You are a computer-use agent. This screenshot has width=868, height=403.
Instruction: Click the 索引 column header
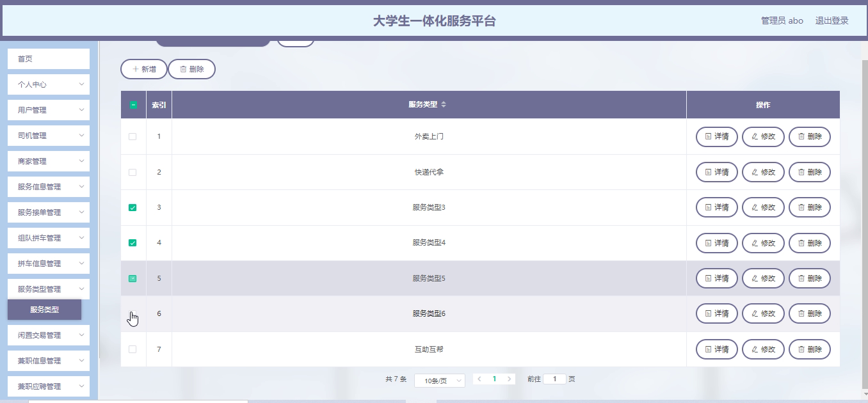point(159,105)
